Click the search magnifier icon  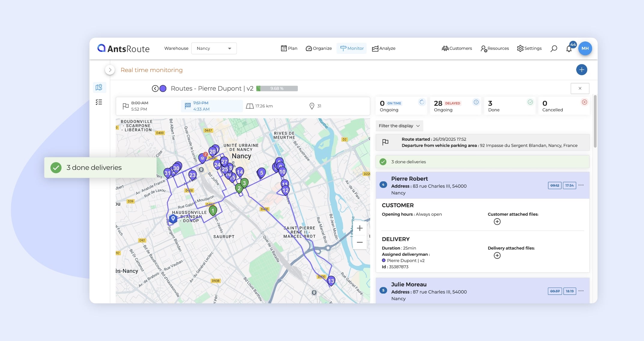click(554, 49)
